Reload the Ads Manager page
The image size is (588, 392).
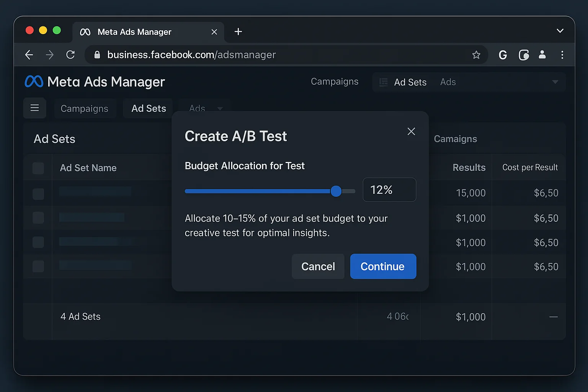point(70,54)
